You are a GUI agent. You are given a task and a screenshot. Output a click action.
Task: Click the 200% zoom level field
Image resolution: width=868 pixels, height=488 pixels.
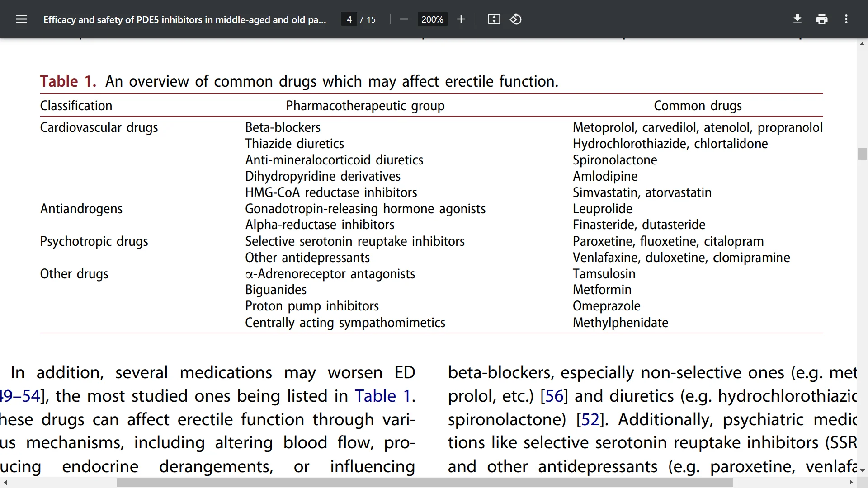click(432, 19)
